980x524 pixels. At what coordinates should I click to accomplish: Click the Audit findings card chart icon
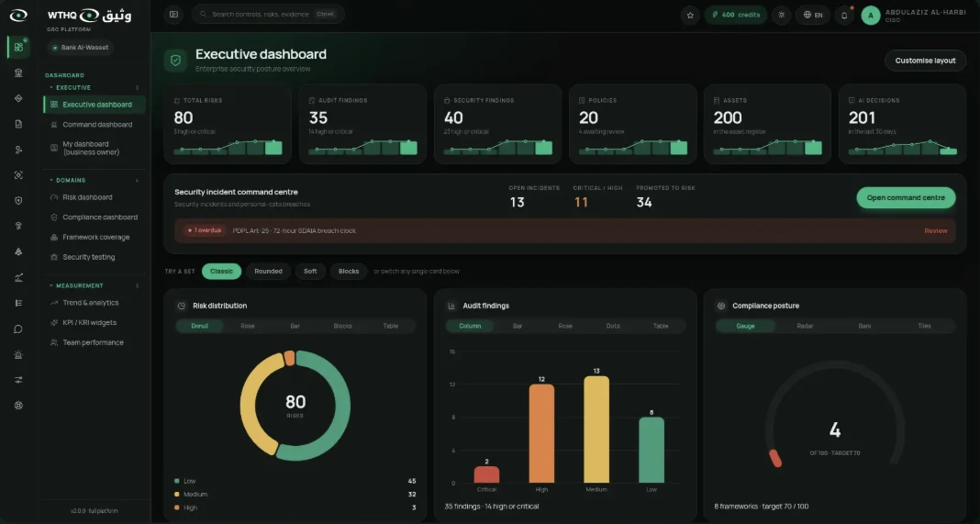(x=451, y=306)
